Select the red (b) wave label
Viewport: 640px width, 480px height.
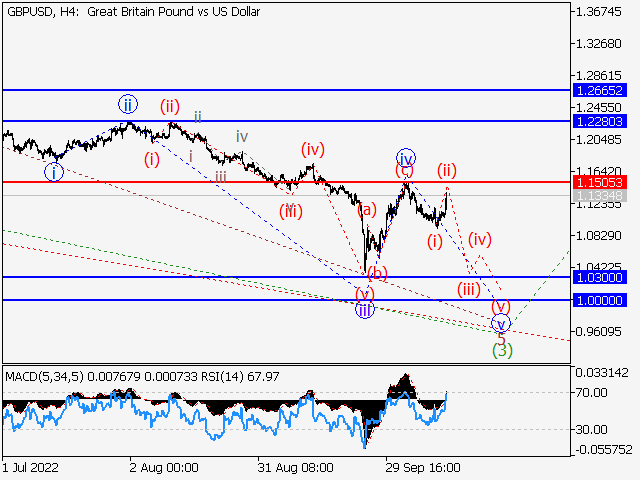(x=377, y=273)
